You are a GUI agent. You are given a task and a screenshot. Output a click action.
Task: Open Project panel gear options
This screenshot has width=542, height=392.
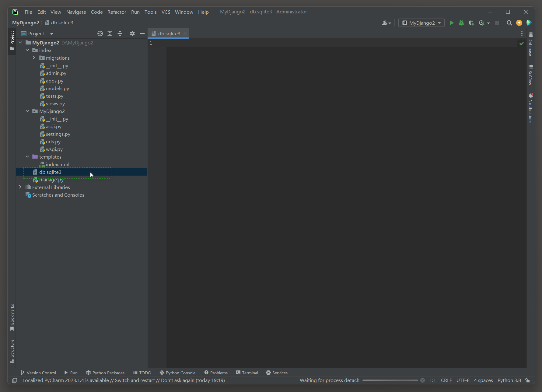pos(132,33)
